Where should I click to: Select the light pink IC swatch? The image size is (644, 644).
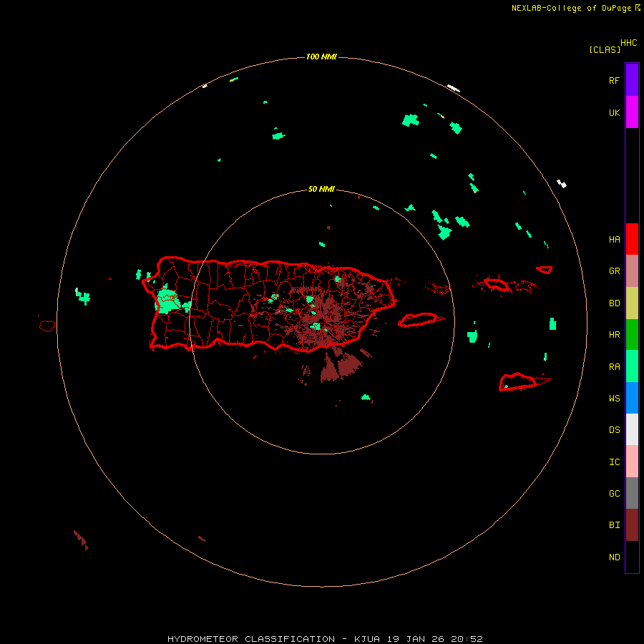pos(632,462)
